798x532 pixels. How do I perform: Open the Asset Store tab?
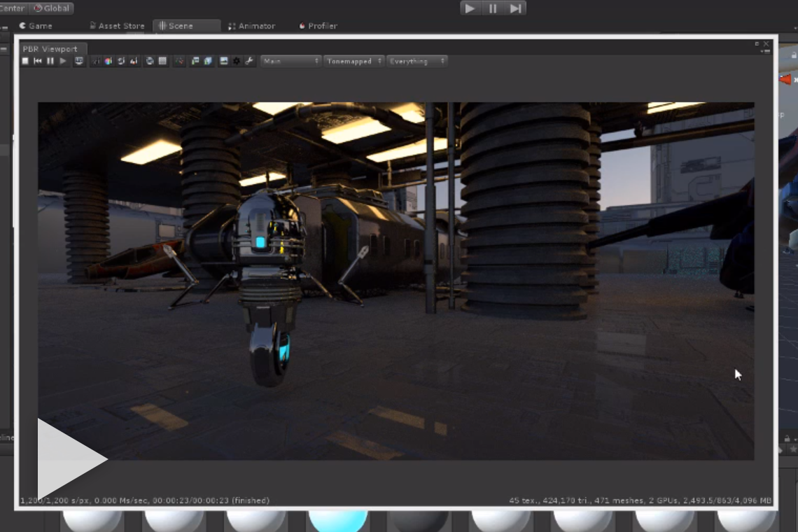point(117,26)
